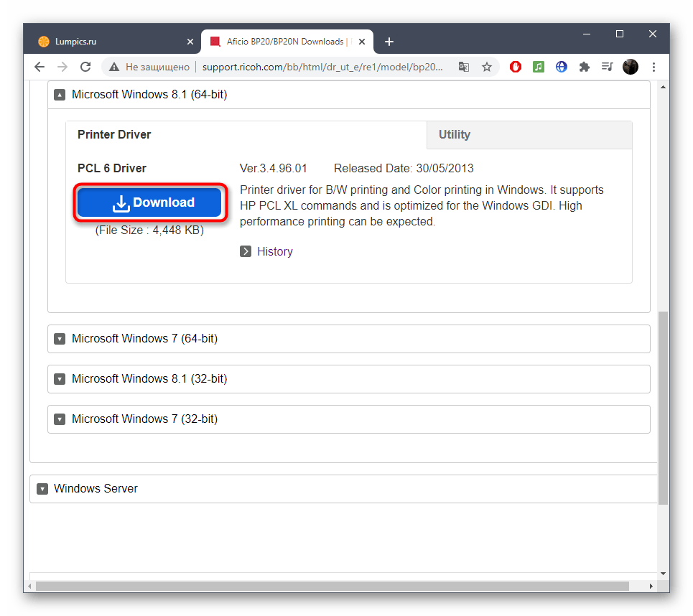This screenshot has height=616, width=693.
Task: Open a new tab with plus button
Action: [389, 42]
